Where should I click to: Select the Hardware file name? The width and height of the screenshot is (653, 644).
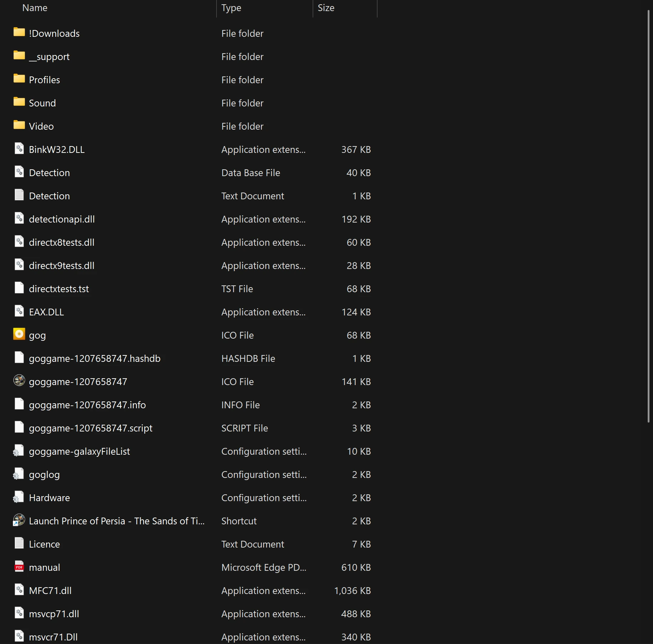coord(49,498)
